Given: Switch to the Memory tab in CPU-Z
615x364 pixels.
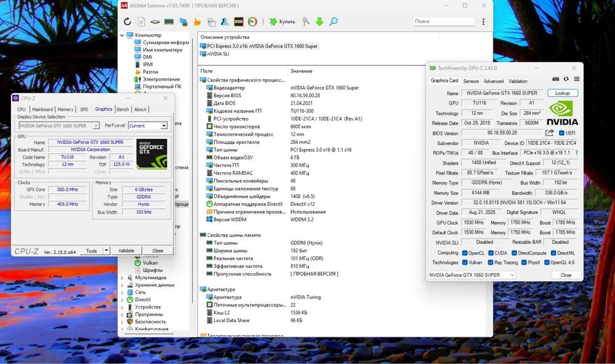Looking at the screenshot, I should coord(65,109).
